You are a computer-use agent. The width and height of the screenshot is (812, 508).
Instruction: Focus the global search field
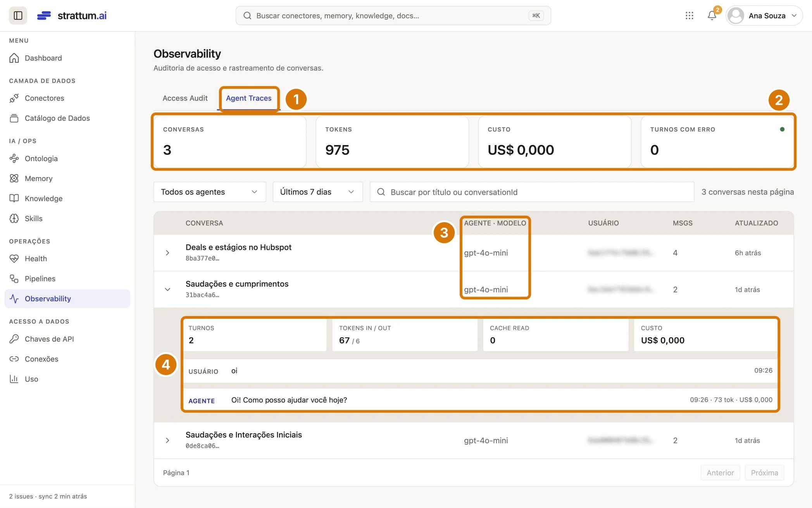[x=393, y=16]
